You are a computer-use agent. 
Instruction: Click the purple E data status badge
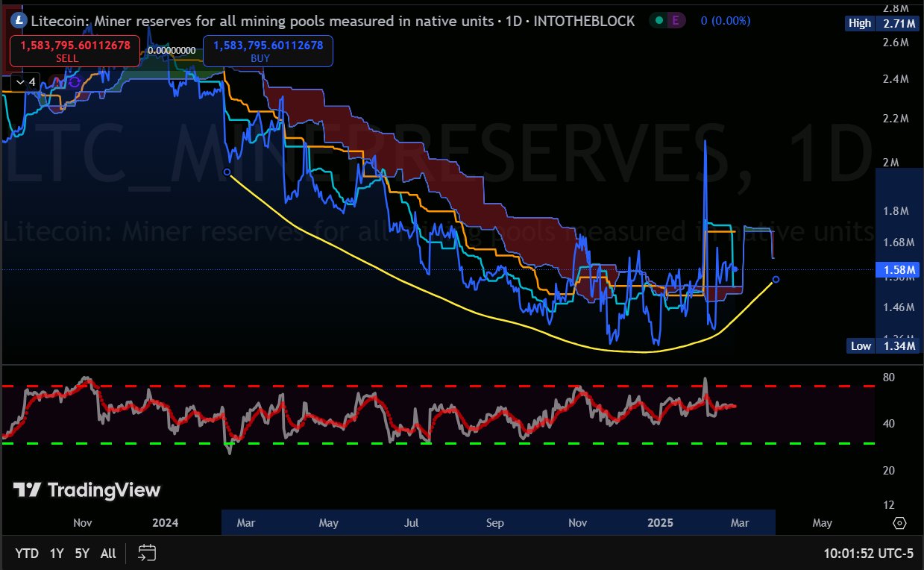click(676, 21)
